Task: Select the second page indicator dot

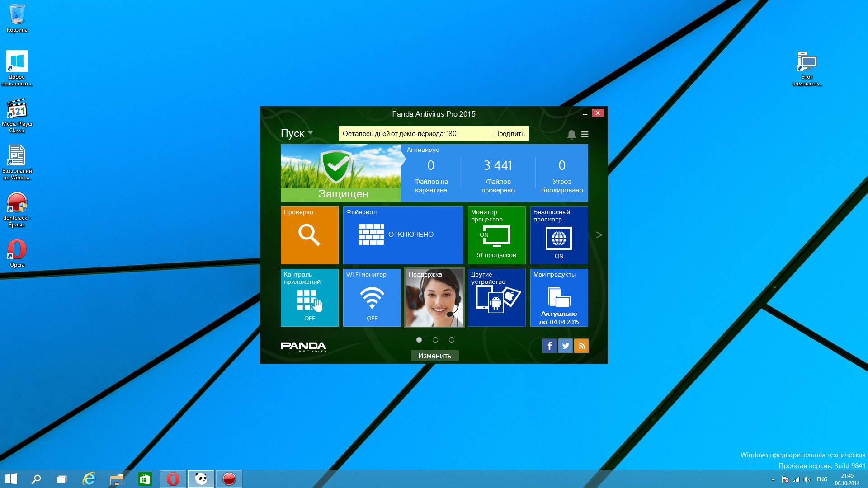Action: (435, 340)
